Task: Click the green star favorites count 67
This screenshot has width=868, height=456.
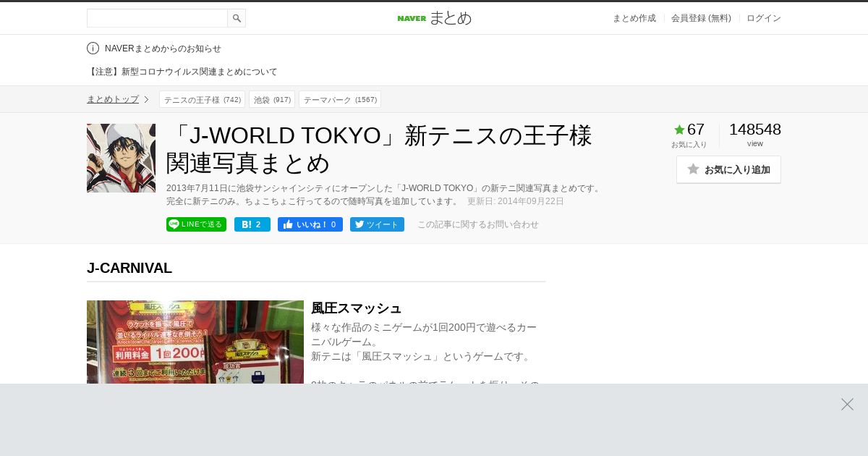Action: coord(689,130)
